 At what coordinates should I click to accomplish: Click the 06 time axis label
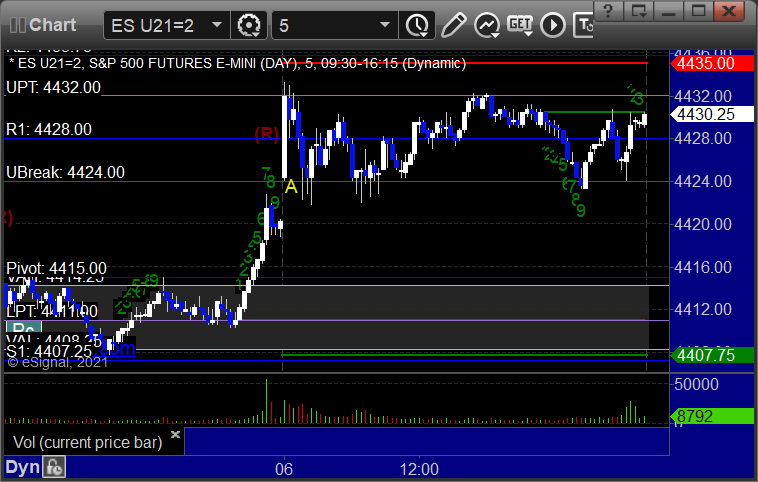pyautogui.click(x=284, y=469)
